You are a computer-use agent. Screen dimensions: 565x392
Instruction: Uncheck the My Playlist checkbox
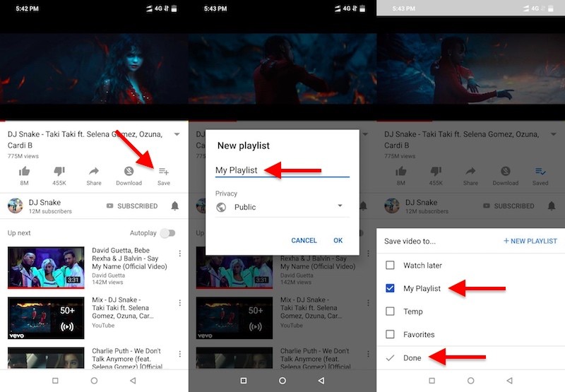(x=390, y=288)
